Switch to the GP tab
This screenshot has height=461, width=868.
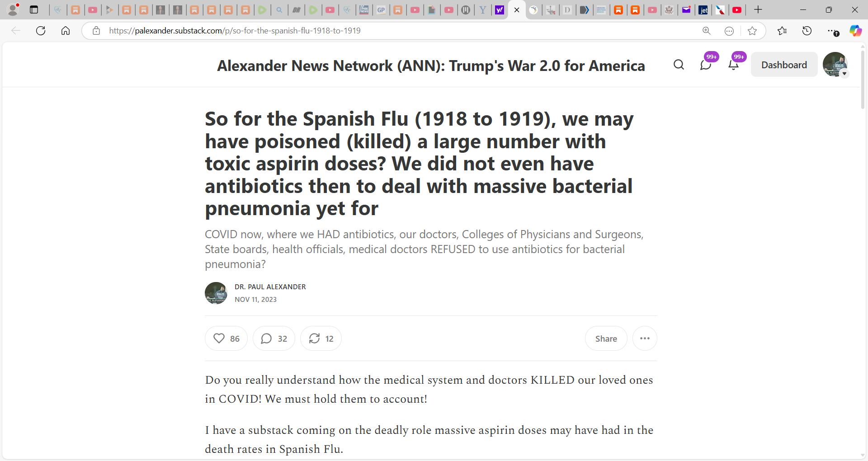tap(381, 9)
